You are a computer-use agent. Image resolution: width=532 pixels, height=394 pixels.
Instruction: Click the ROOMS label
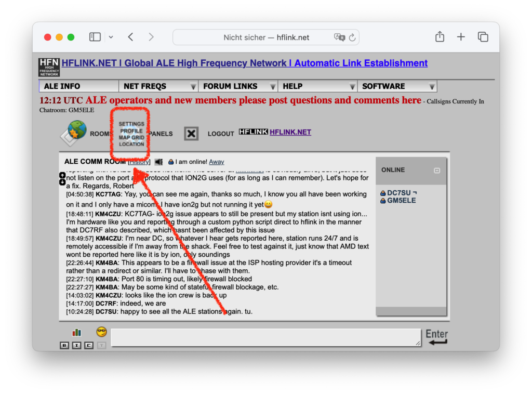pos(101,134)
